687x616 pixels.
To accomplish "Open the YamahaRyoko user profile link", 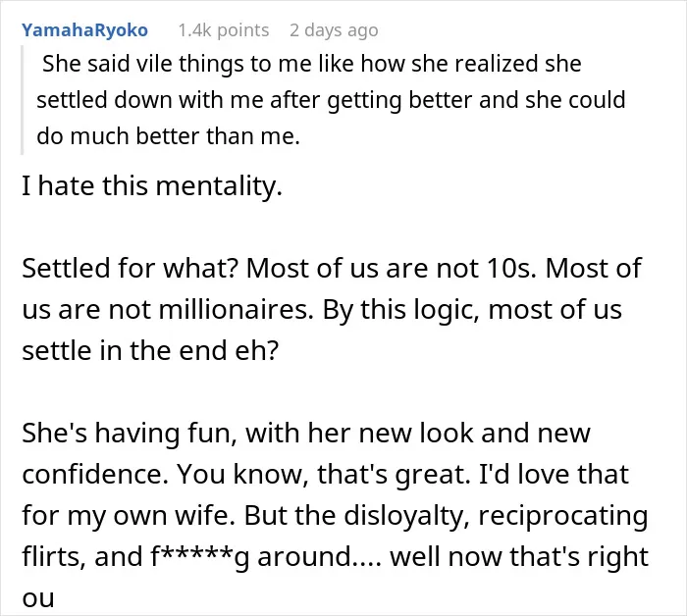I will [85, 30].
